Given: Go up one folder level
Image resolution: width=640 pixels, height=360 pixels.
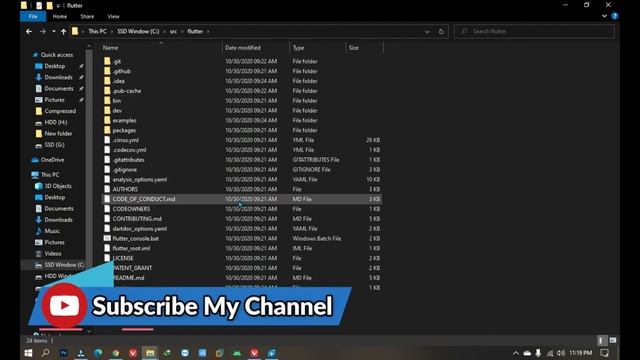Looking at the screenshot, I should pos(63,31).
